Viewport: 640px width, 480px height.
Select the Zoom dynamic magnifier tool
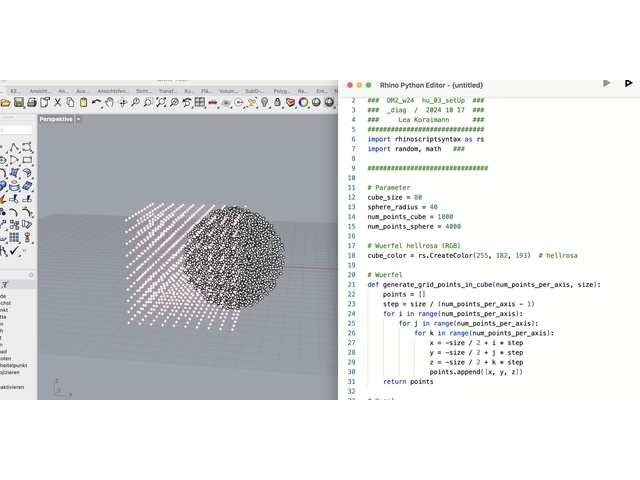pos(135,102)
